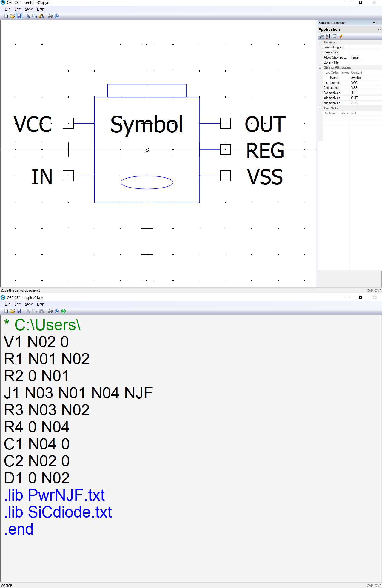Click Cut icon in simbolo01.qsym toolbar

tap(28, 16)
